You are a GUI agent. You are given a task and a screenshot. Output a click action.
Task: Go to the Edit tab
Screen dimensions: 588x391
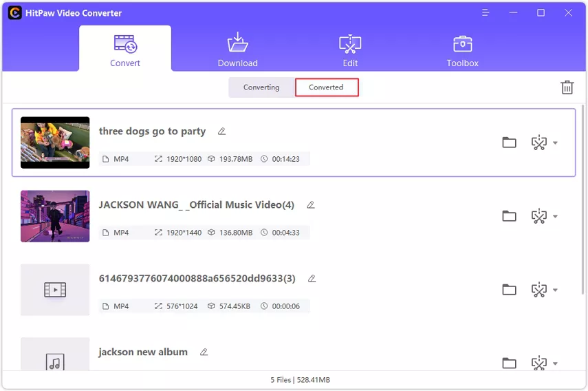[x=350, y=50]
